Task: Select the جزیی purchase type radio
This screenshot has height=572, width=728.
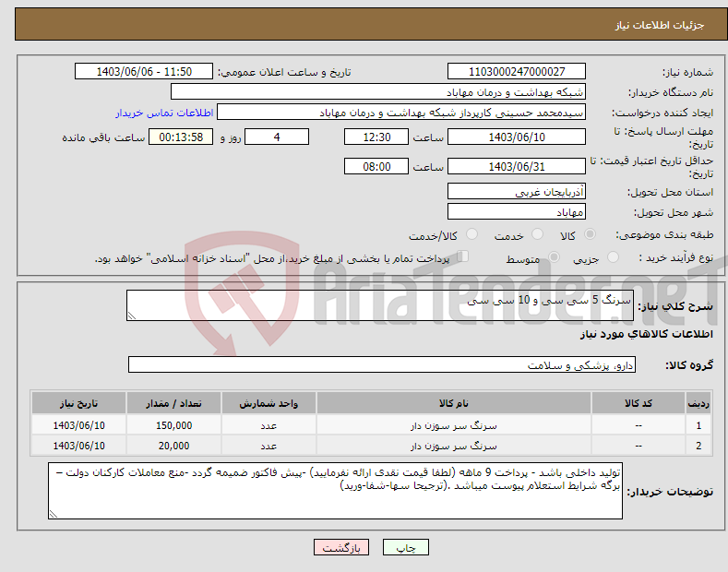Action: 613,257
